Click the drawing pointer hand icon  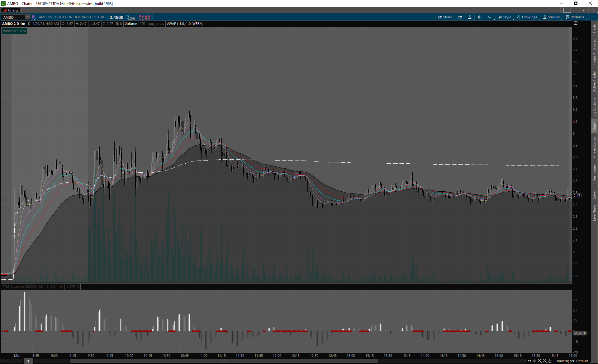click(x=550, y=361)
